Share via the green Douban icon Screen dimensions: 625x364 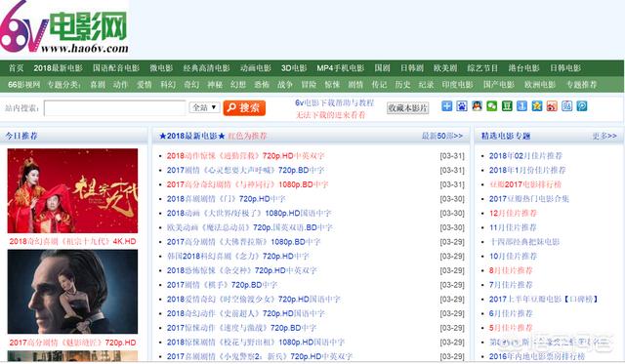coord(507,106)
